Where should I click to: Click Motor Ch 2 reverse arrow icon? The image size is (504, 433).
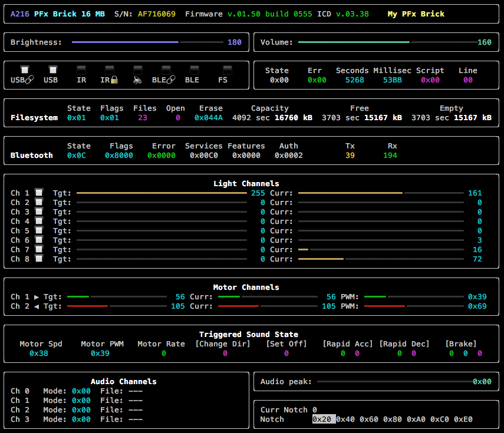pyautogui.click(x=37, y=306)
